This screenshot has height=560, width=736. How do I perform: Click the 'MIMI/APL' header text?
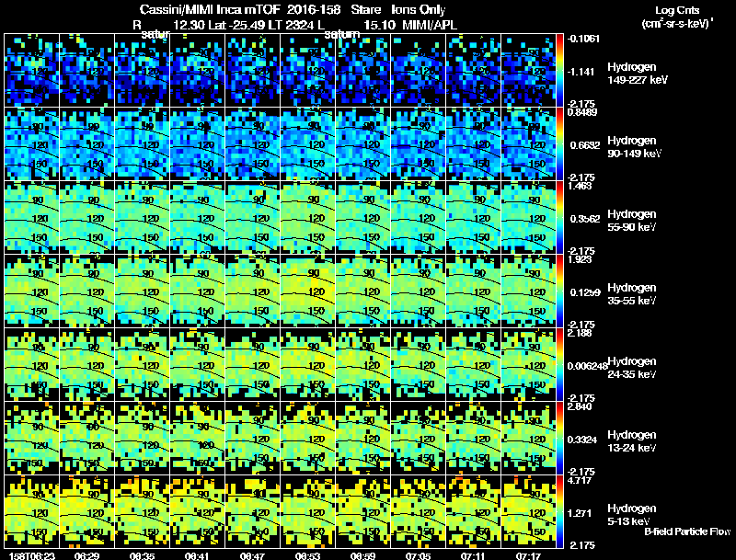[x=430, y=25]
